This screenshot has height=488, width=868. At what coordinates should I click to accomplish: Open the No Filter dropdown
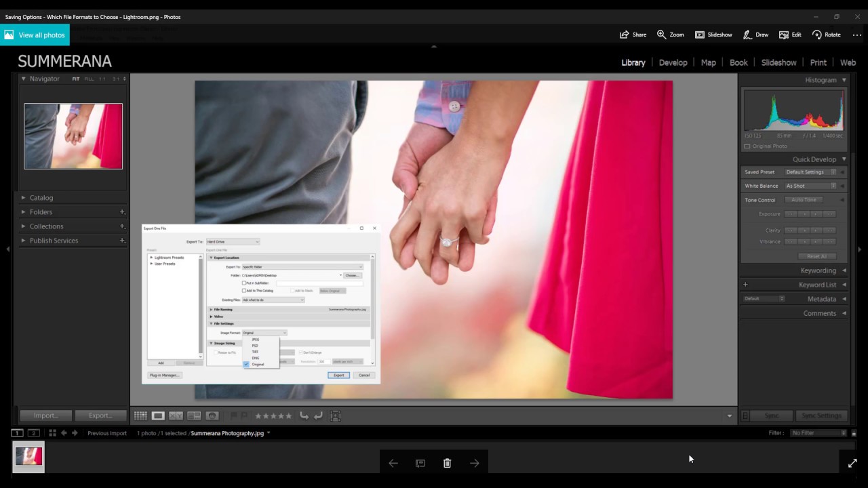click(x=819, y=433)
